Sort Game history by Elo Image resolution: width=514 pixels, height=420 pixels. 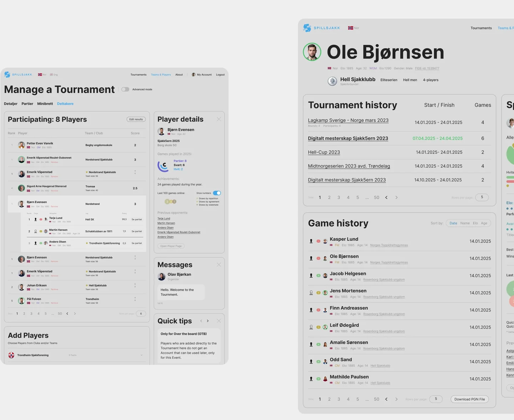pos(475,223)
